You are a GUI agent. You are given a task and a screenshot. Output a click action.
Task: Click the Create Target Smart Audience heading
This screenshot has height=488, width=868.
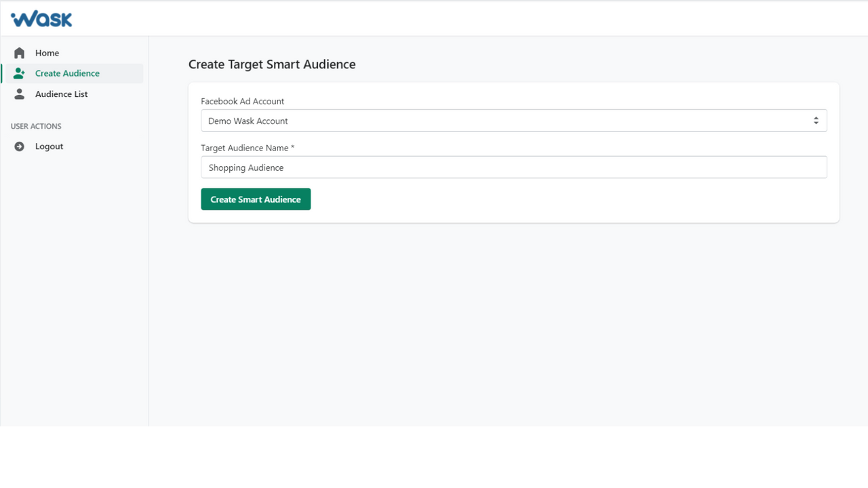(272, 64)
